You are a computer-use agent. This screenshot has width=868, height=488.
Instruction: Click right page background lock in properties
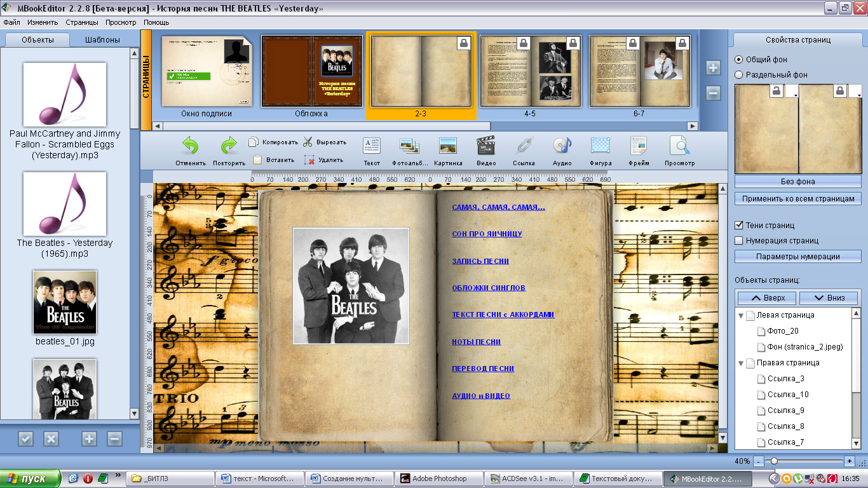pyautogui.click(x=841, y=91)
